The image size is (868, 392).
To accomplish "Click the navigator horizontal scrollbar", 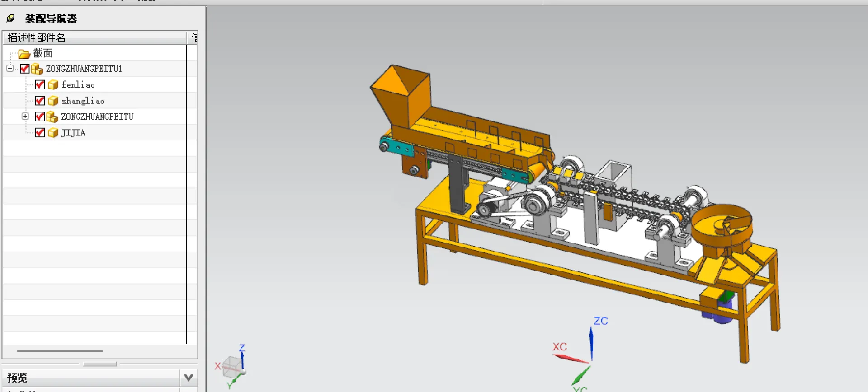I will [60, 351].
